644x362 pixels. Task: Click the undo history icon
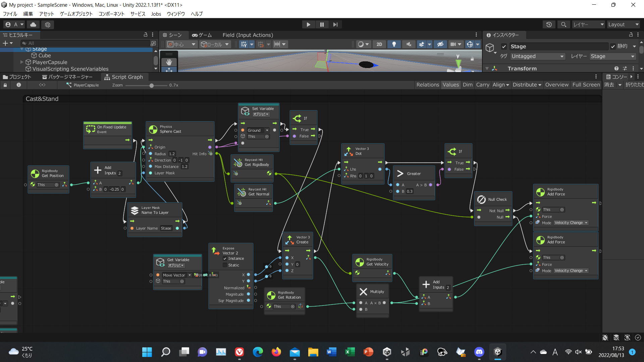click(x=549, y=24)
